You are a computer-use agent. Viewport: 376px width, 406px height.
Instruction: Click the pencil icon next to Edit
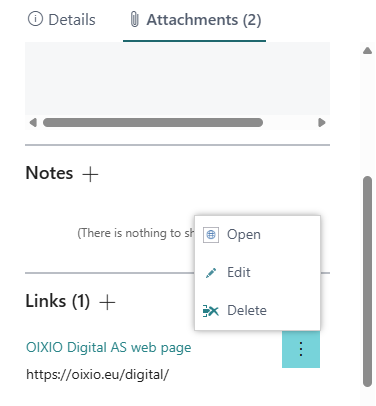pyautogui.click(x=211, y=273)
